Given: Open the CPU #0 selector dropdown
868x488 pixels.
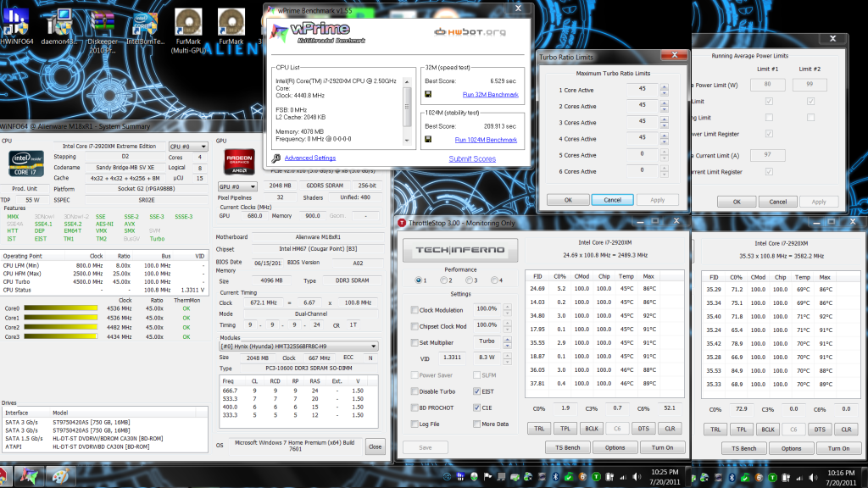Looking at the screenshot, I should pyautogui.click(x=187, y=147).
